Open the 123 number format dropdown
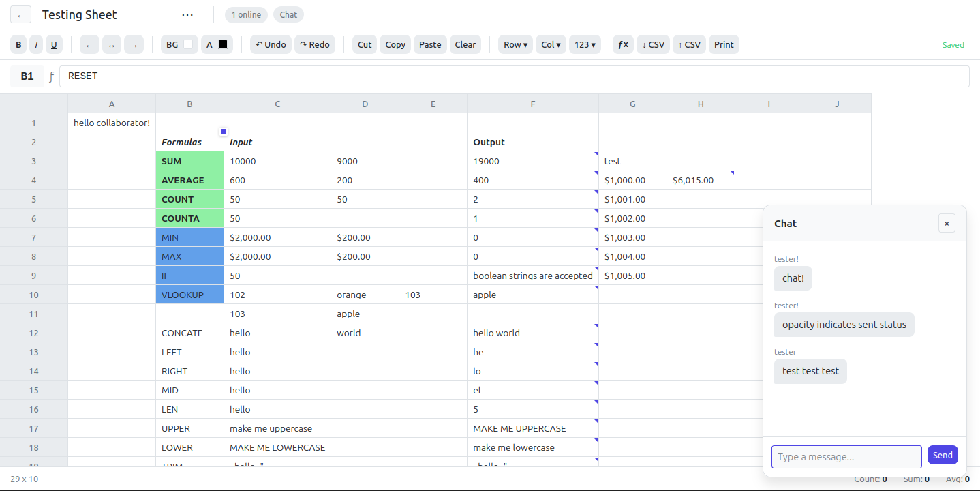 (585, 44)
